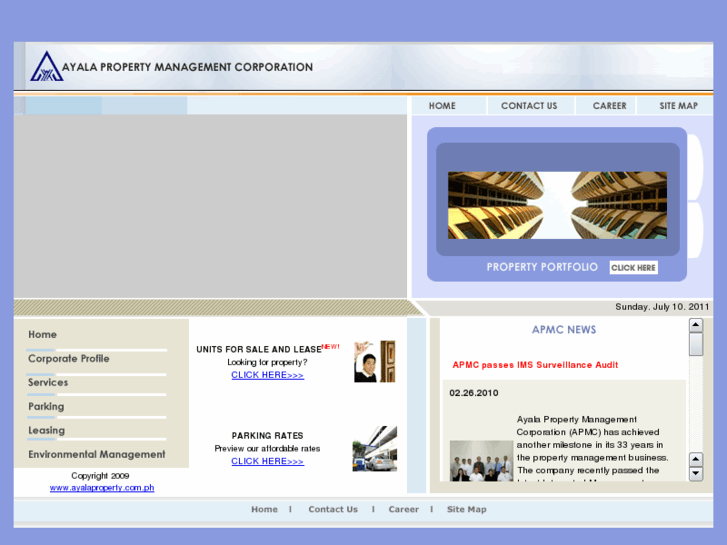This screenshot has height=545, width=727.
Task: Click the news scrollbar top up arrow
Action: [x=695, y=325]
